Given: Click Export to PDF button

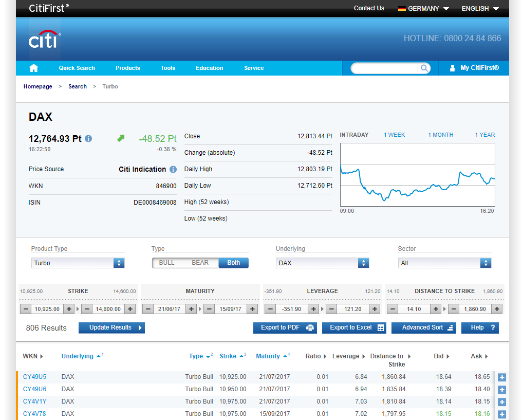Looking at the screenshot, I should (285, 328).
